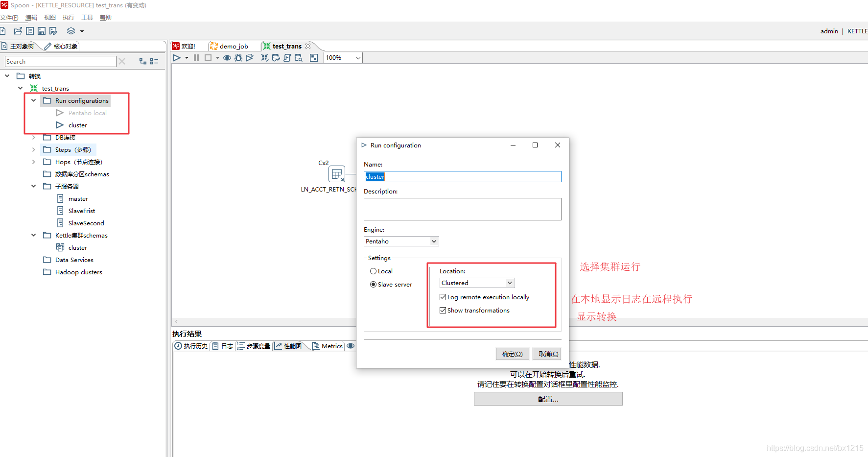868x457 pixels.
Task: Open the 欢迎! tab
Action: pos(184,46)
